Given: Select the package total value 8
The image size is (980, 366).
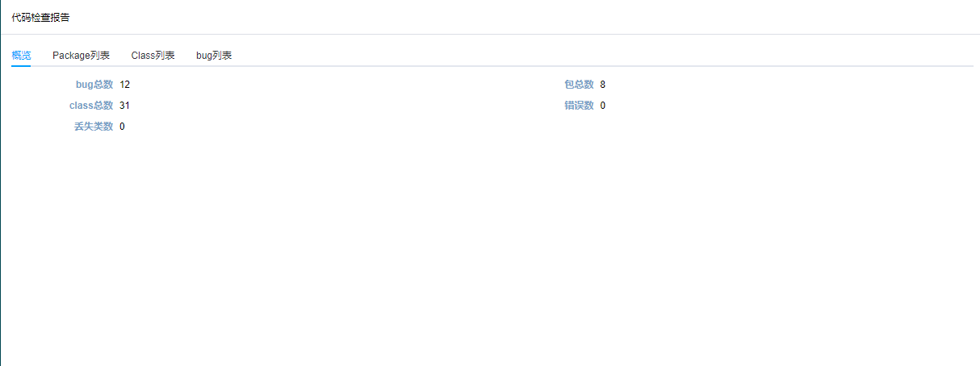Looking at the screenshot, I should coord(603,85).
